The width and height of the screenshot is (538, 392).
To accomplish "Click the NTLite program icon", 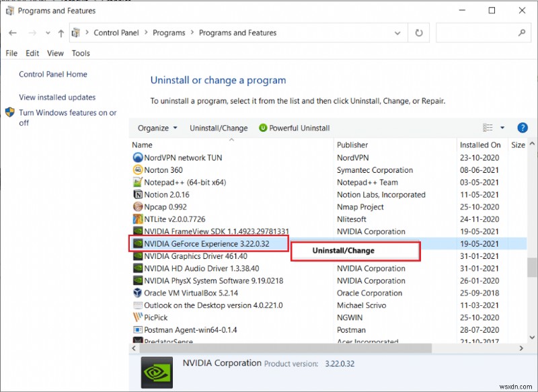I will (x=138, y=219).
